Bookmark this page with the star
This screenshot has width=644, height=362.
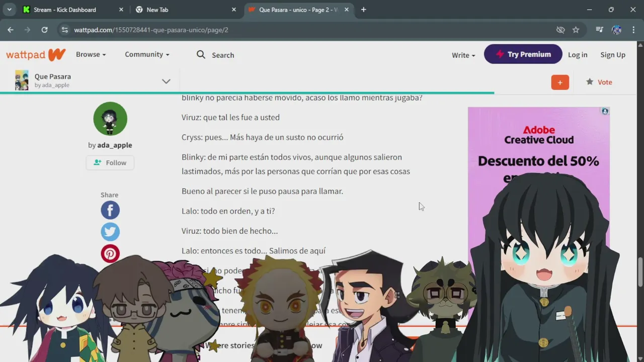click(576, 30)
